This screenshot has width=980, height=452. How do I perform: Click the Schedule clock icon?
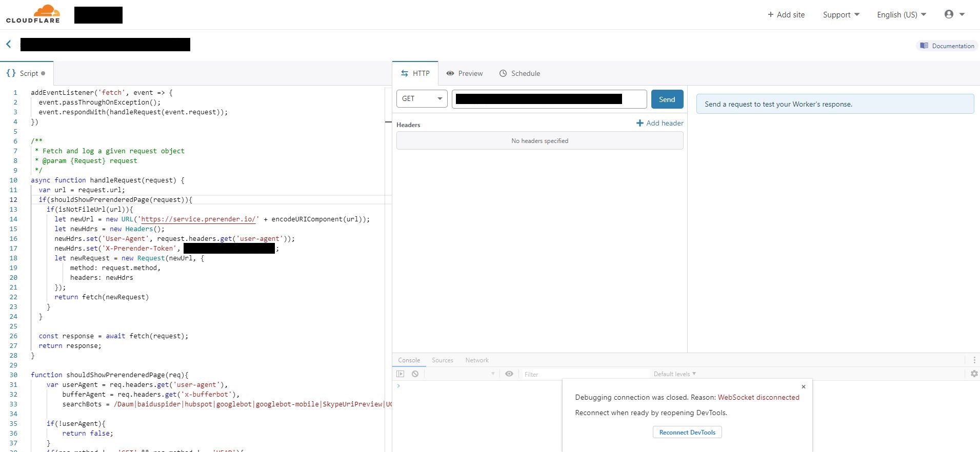pyautogui.click(x=503, y=73)
